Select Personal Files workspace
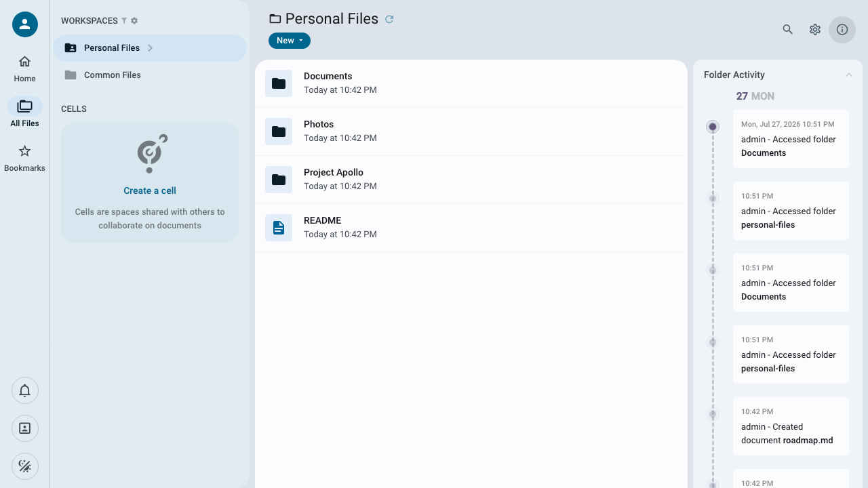The image size is (868, 488). [150, 48]
